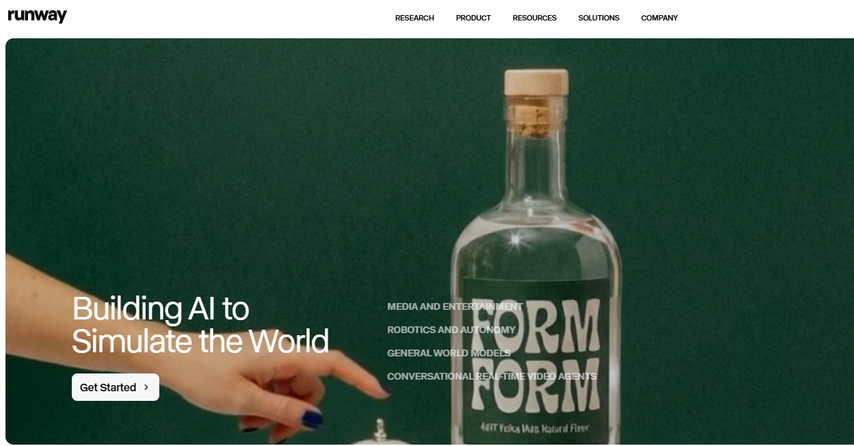Click the Get Started arrow chevron
Image resolution: width=854 pixels, height=446 pixels.
146,387
